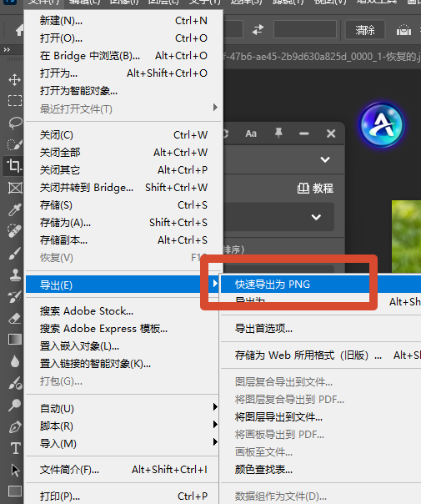Click the 清除 button
Viewport: 421px width, 504px height.
[365, 30]
